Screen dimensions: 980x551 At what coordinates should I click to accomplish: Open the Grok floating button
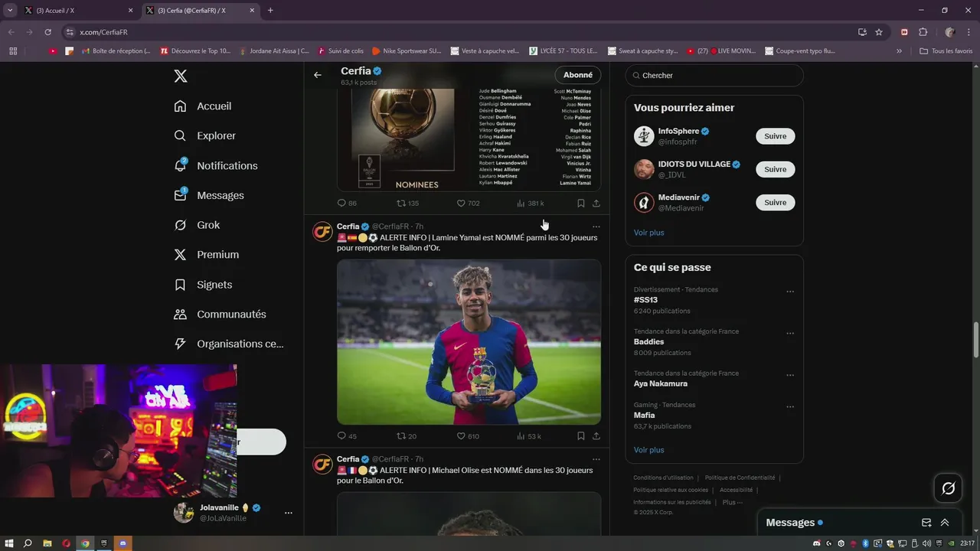pos(948,488)
